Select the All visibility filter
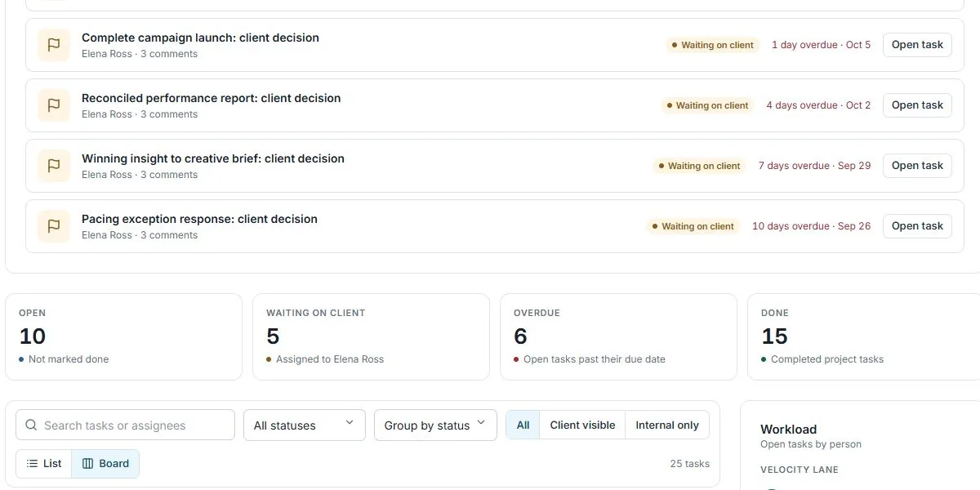980x490 pixels. [x=523, y=425]
